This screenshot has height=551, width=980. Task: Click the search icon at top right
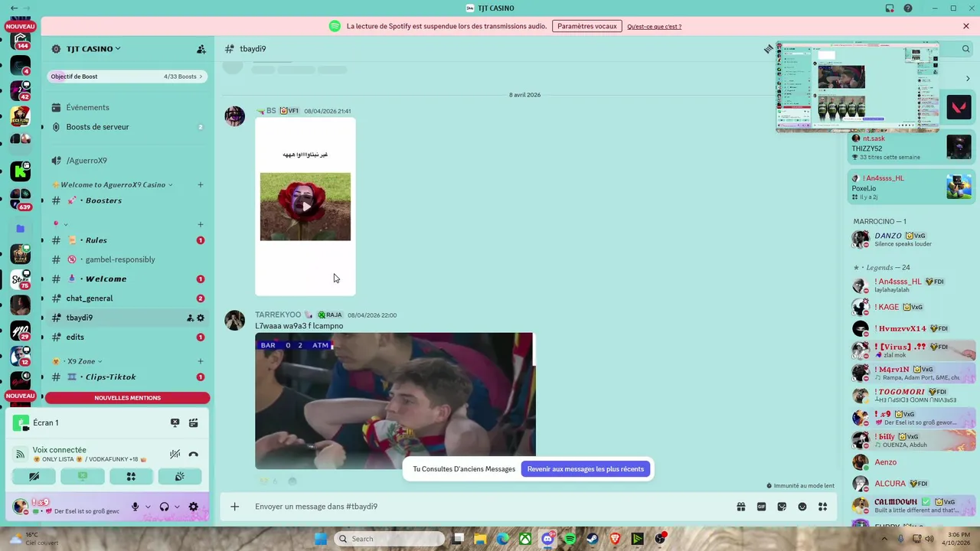[x=965, y=49]
